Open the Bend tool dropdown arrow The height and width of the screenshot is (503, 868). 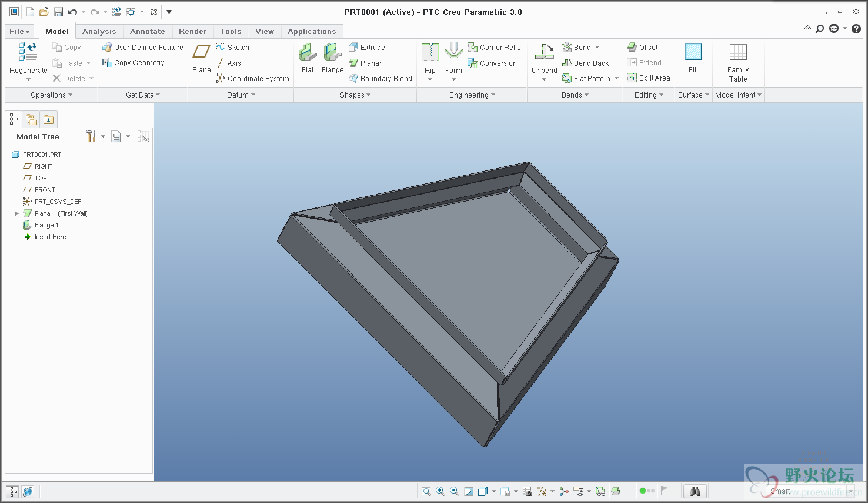[x=597, y=47]
